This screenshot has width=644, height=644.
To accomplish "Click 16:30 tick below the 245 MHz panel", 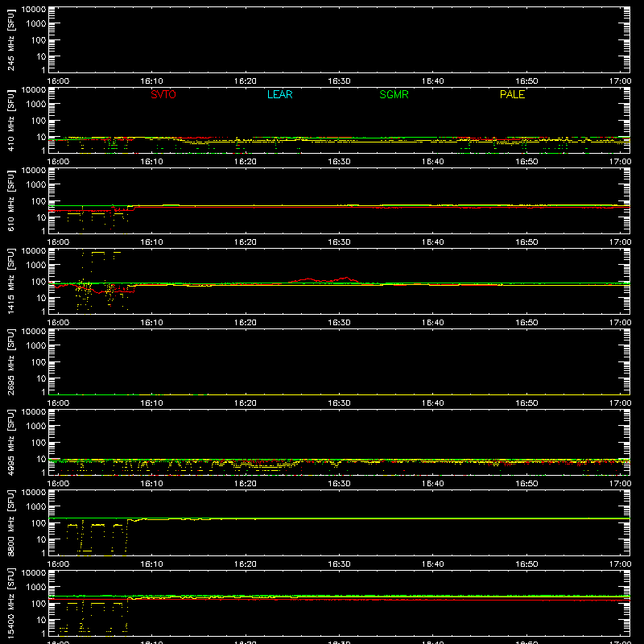I will point(339,81).
